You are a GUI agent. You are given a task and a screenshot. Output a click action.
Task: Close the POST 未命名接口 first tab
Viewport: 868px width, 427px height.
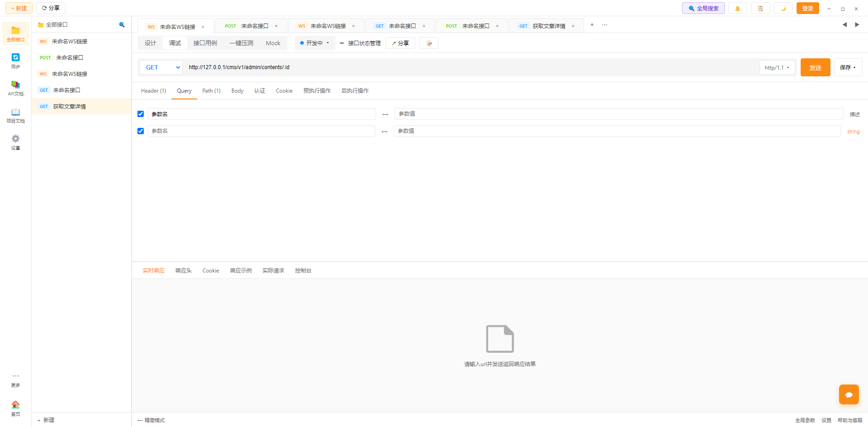pos(276,26)
